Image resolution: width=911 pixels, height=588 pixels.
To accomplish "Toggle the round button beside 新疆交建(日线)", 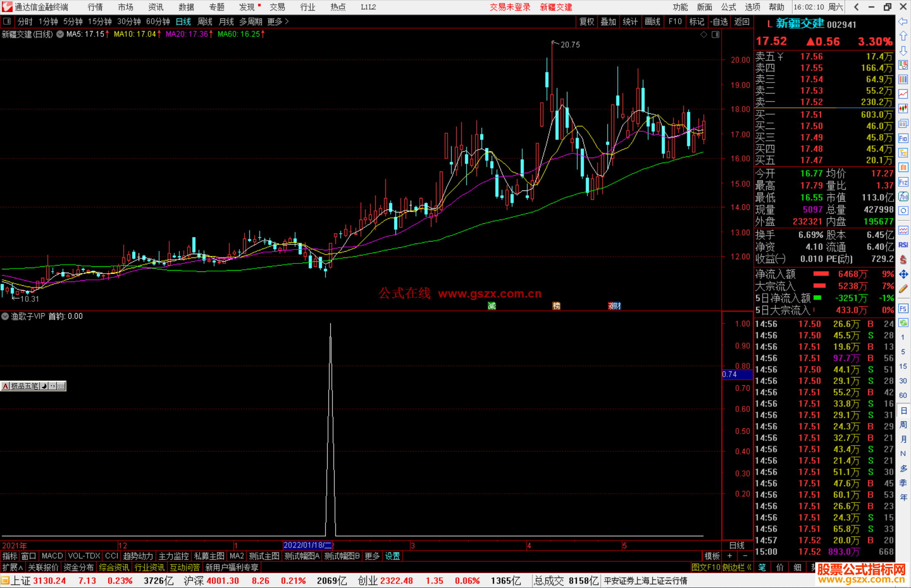I will (60, 34).
